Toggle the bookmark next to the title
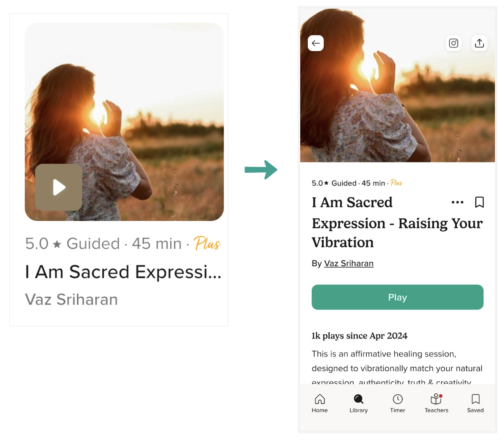This screenshot has width=504, height=441. click(x=479, y=202)
